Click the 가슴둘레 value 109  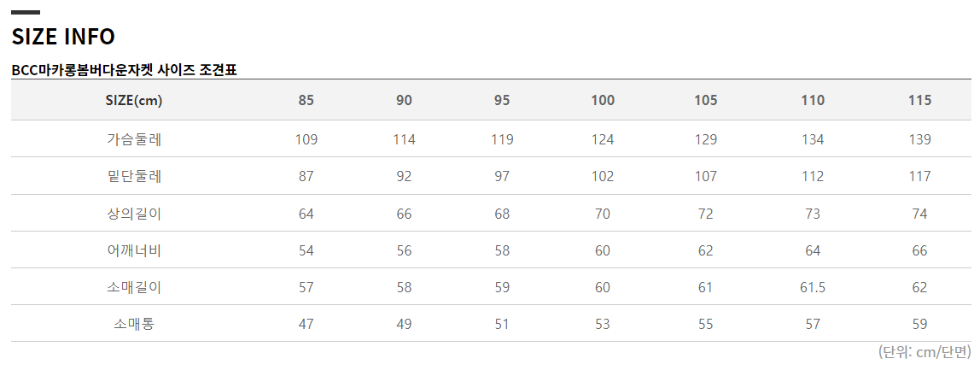click(x=306, y=140)
